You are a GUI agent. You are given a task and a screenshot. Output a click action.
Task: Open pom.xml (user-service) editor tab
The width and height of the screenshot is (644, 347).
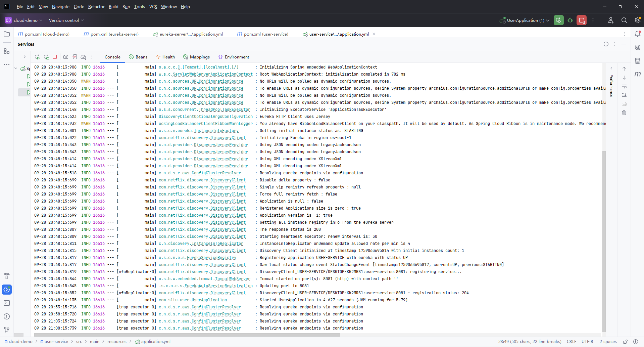click(262, 34)
